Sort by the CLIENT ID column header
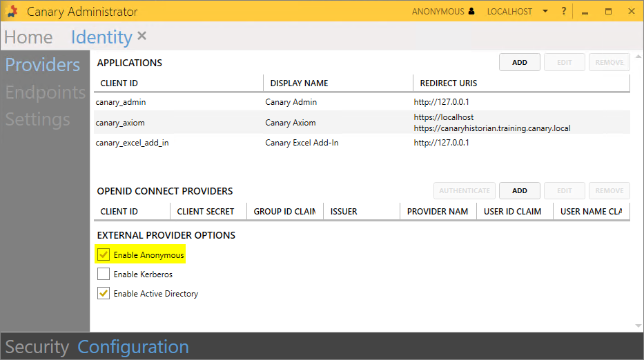Screen dimensions: 644x360 coord(118,83)
